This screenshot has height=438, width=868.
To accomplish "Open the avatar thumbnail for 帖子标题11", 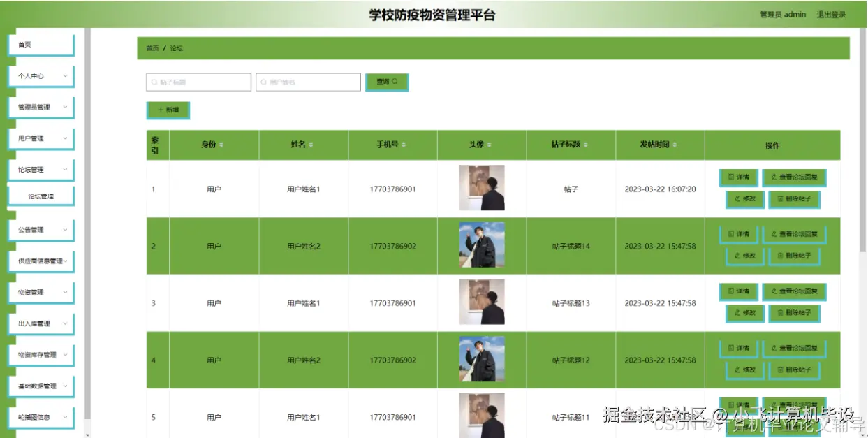I will [x=482, y=416].
